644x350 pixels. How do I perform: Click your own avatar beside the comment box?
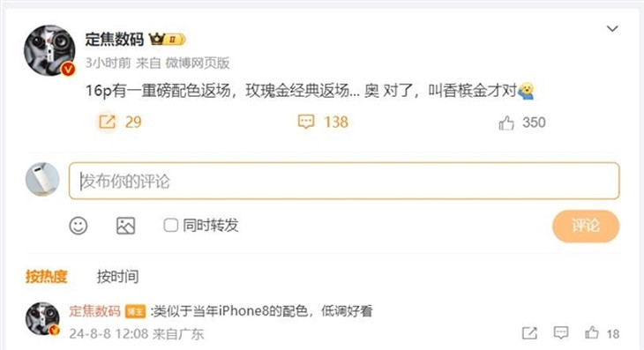(x=42, y=179)
